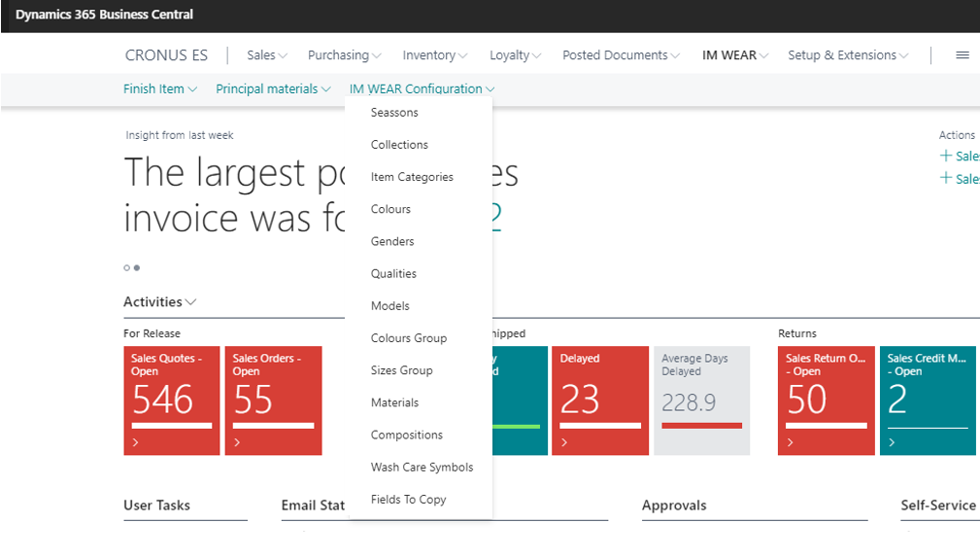Open Sales Quotes - Open tile showing 546
The height and width of the screenshot is (558, 980).
172,401
